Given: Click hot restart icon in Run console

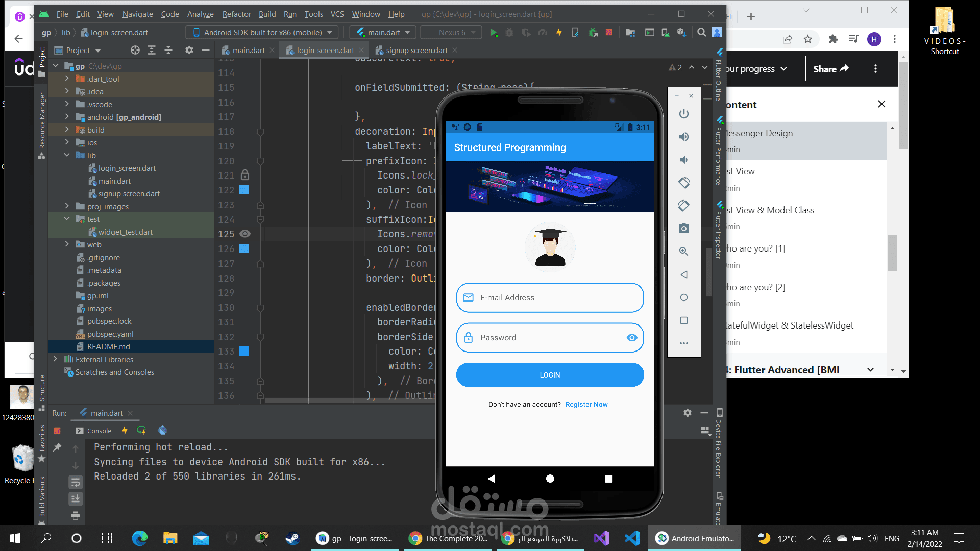Looking at the screenshot, I should (x=141, y=431).
